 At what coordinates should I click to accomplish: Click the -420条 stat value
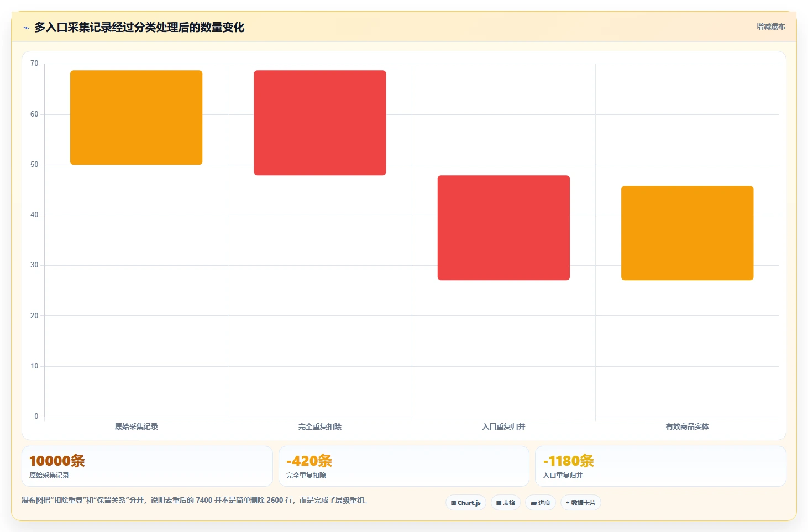tap(309, 461)
